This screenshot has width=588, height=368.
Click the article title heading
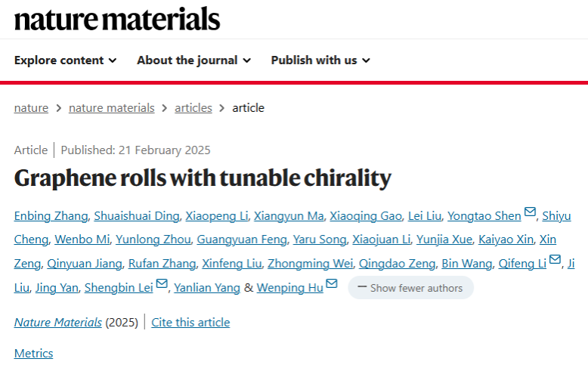[x=203, y=178]
